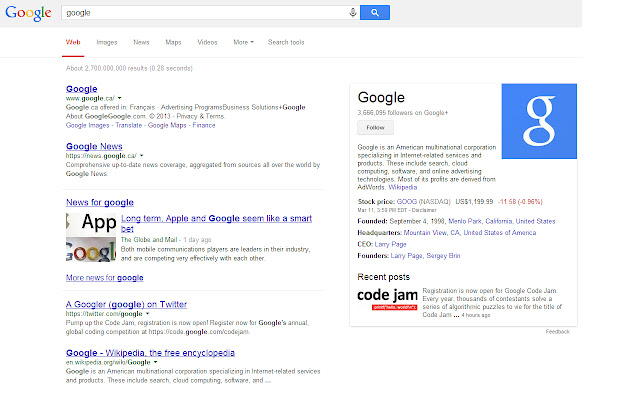640x400 pixels.
Task: Open Wikipedia link in panel description
Action: point(402,187)
